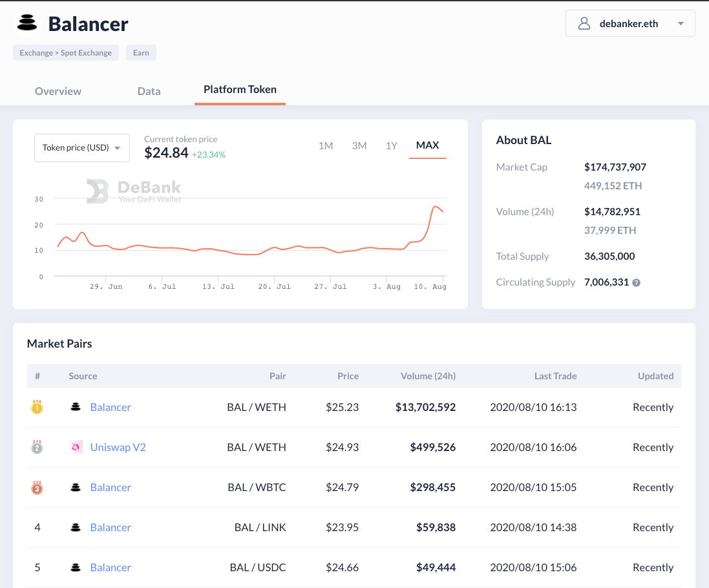Open Balancer link in BAL / LINK row
This screenshot has width=709, height=588.
111,527
